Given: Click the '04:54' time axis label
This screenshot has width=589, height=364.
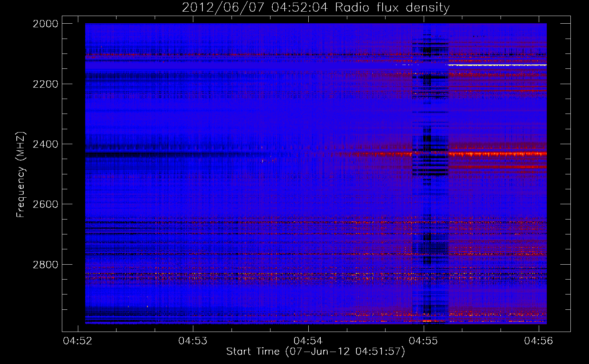Looking at the screenshot, I should 308,341.
